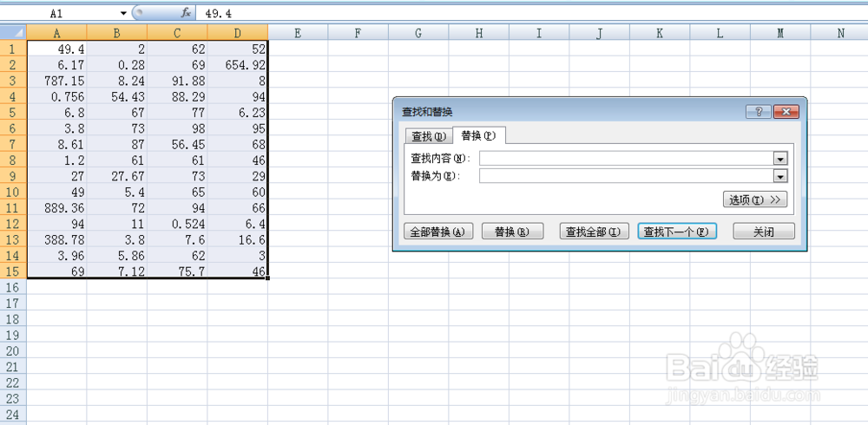This screenshot has width=868, height=425.
Task: Click cell containing 0.524
Action: (177, 224)
